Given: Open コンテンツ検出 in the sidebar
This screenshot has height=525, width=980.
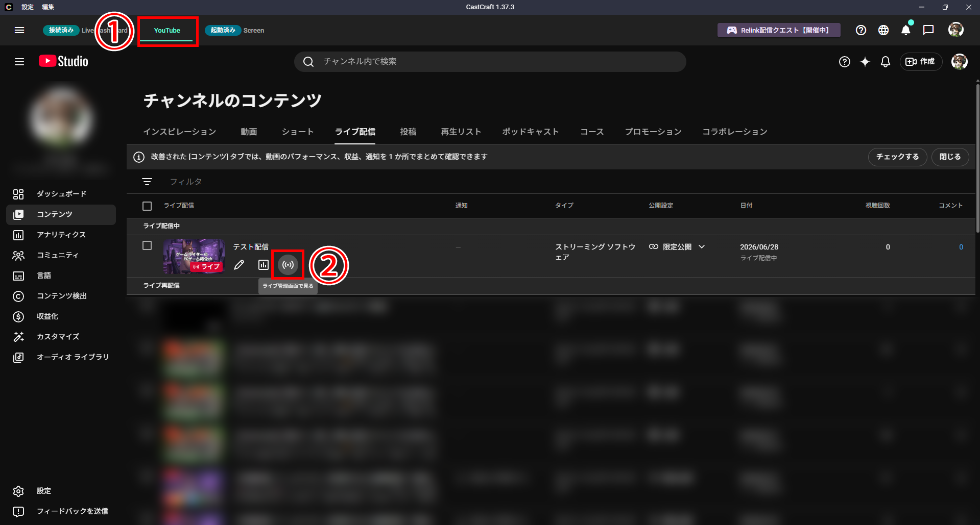Looking at the screenshot, I should (61, 296).
